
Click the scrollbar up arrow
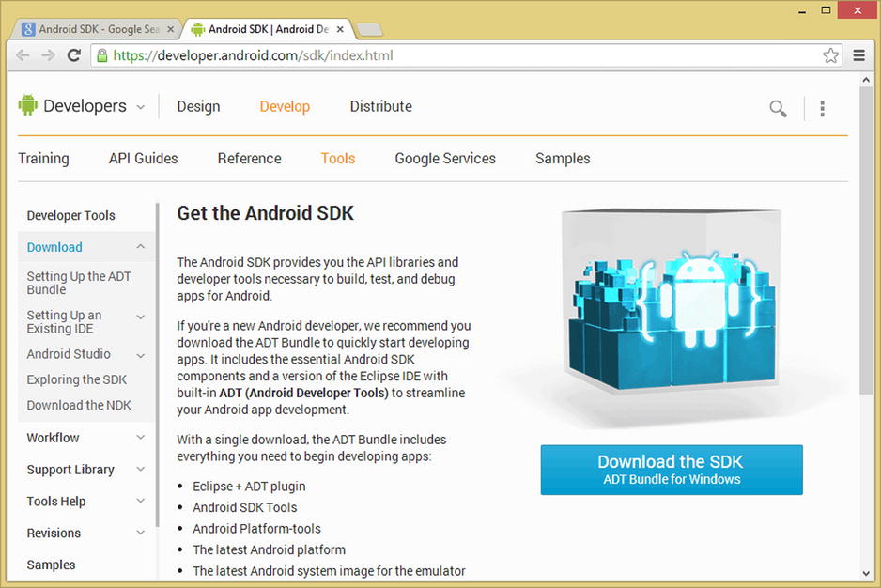(x=865, y=81)
